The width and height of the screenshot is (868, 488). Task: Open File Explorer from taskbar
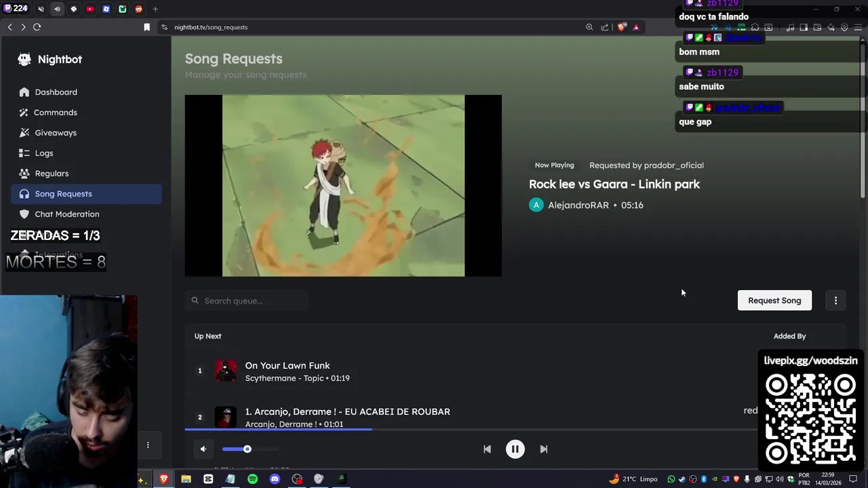coord(186,479)
